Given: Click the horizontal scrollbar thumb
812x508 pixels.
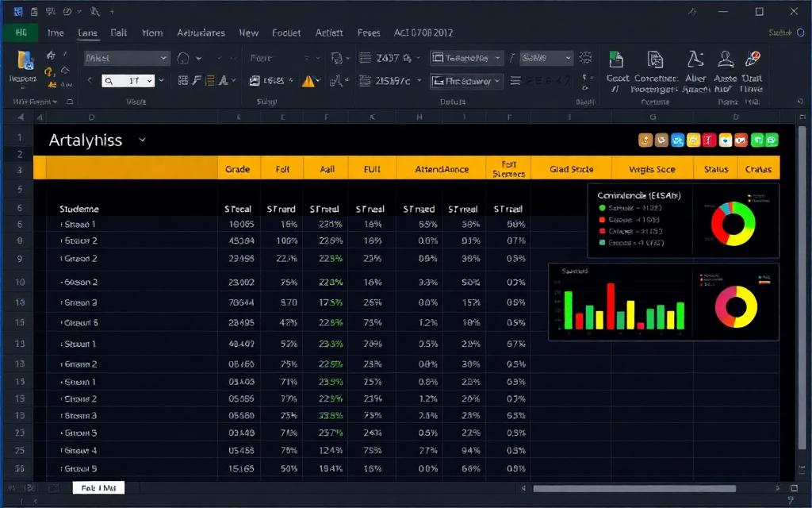Looking at the screenshot, I should click(634, 488).
